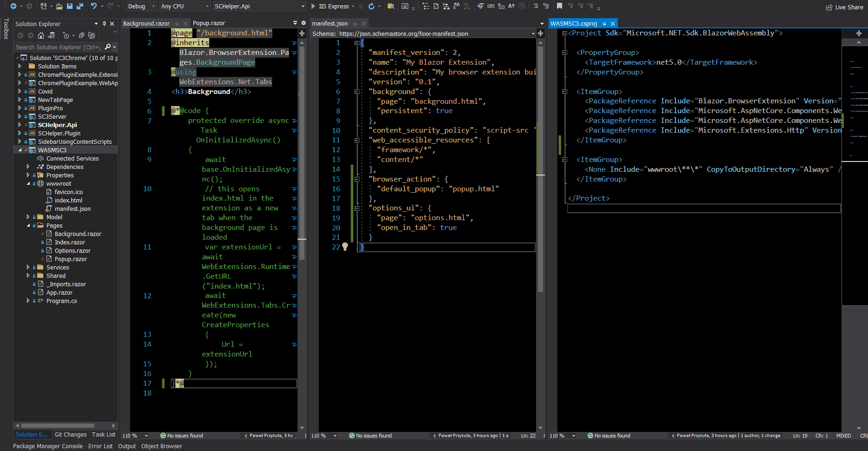Redo the last undone edit

pos(112,6)
